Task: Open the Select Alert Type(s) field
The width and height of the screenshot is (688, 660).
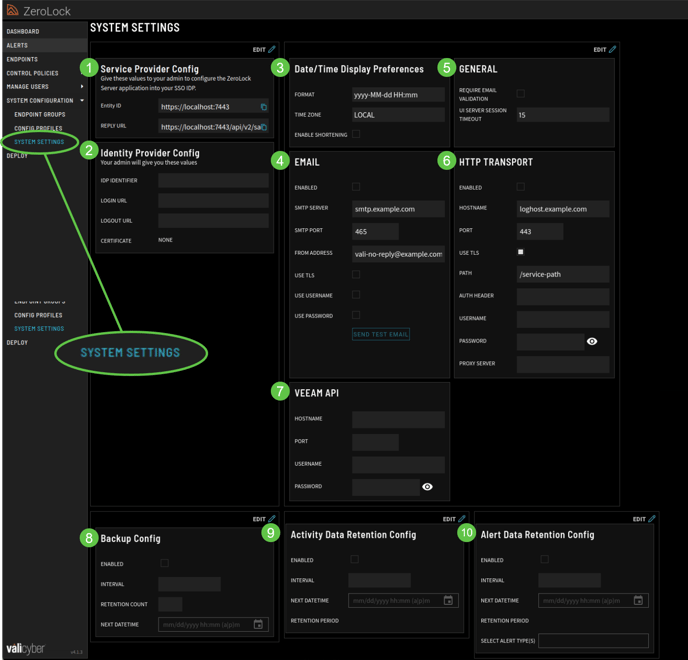Action: point(593,640)
